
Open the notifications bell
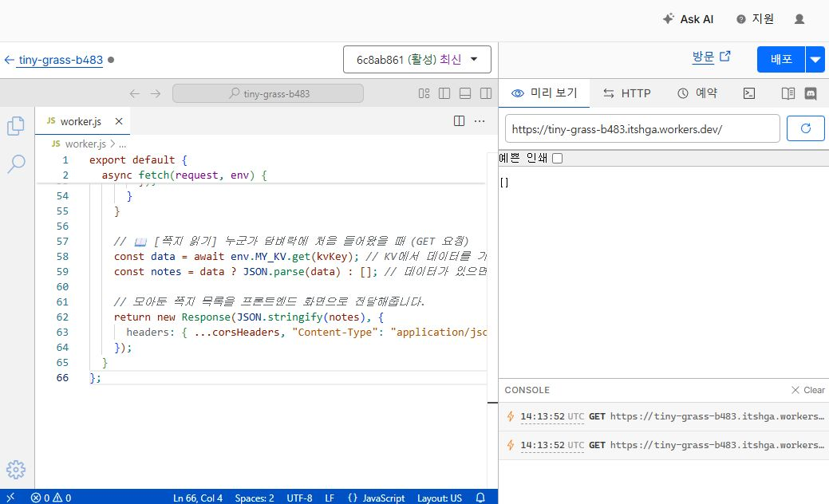480,498
